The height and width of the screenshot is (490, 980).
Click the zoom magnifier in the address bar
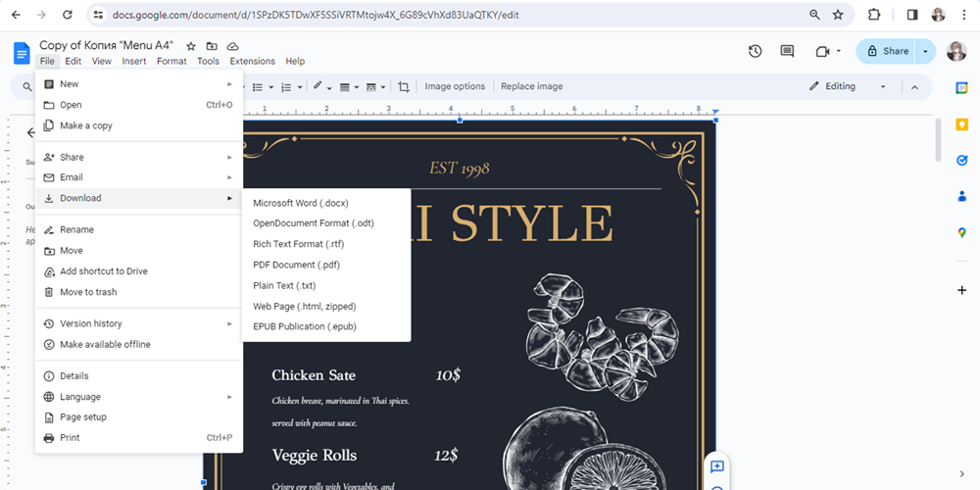tap(814, 15)
